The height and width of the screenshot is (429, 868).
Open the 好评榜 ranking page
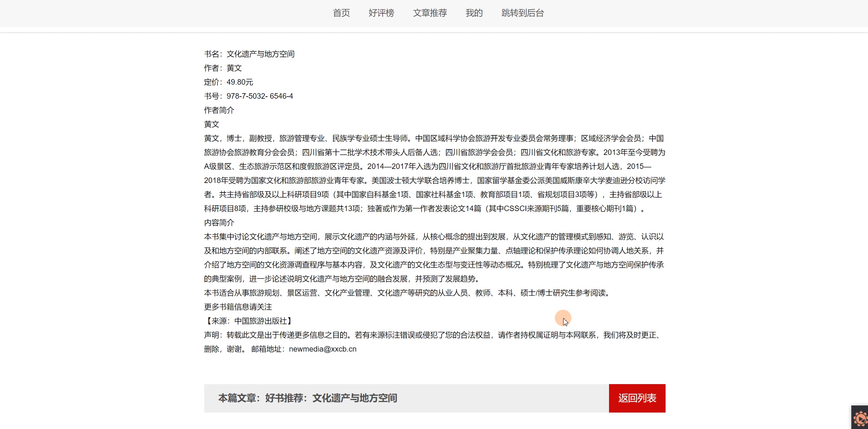pyautogui.click(x=381, y=13)
